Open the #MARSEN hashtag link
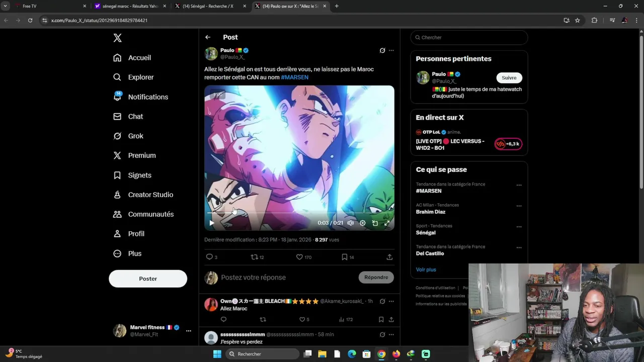 click(x=294, y=77)
